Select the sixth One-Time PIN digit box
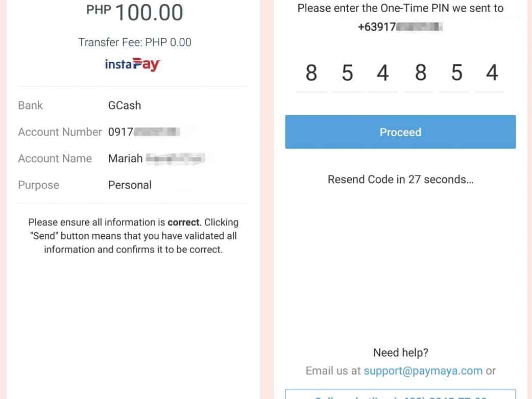Image resolution: width=532 pixels, height=399 pixels. 492,73
